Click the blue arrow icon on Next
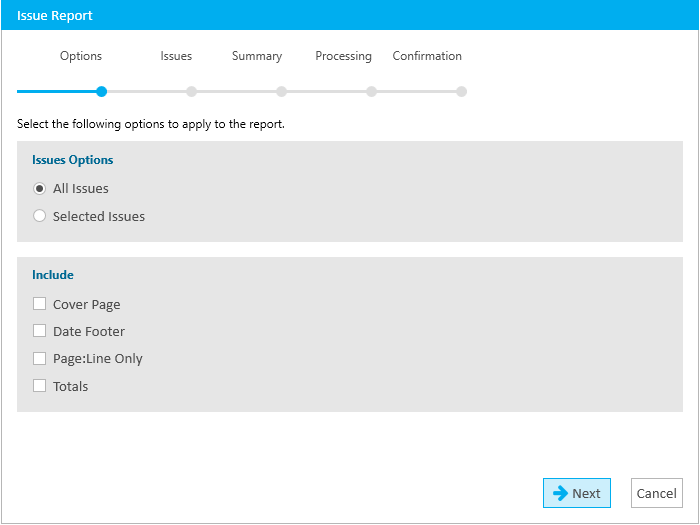This screenshot has height=525, width=700. (x=560, y=493)
